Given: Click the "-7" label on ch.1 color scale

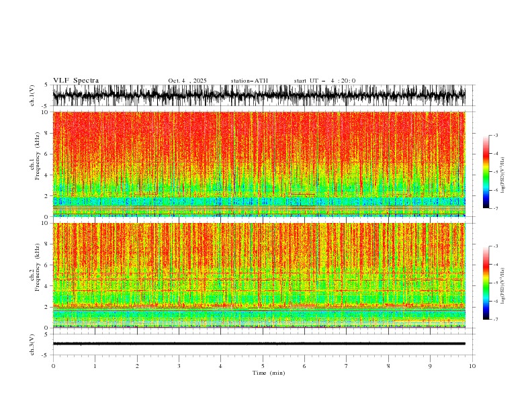Looking at the screenshot, I should tap(496, 208).
